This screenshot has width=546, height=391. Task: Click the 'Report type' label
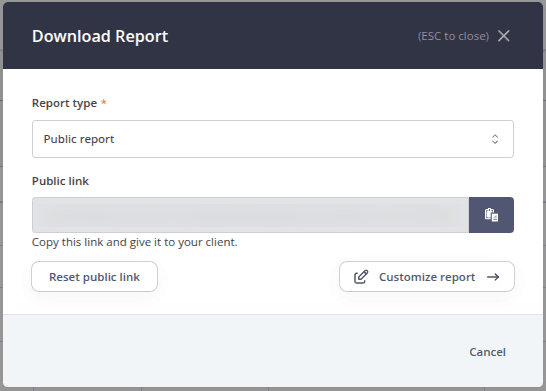64,103
